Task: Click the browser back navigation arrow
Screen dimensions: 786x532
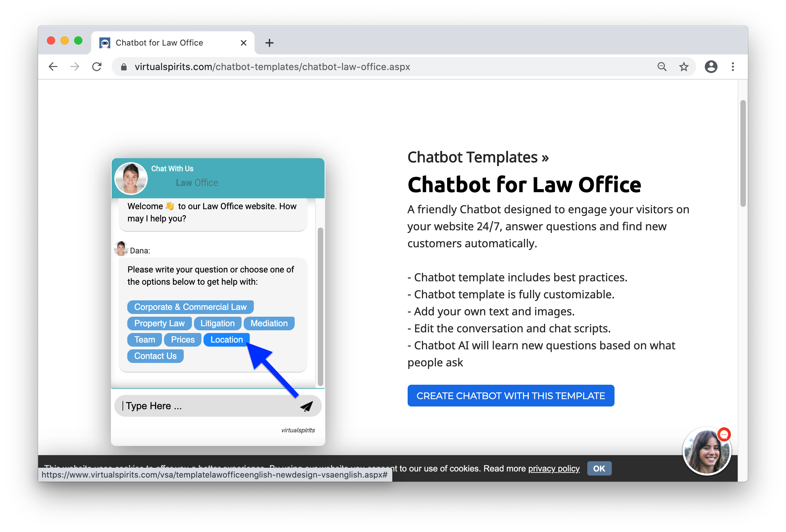Action: [53, 66]
